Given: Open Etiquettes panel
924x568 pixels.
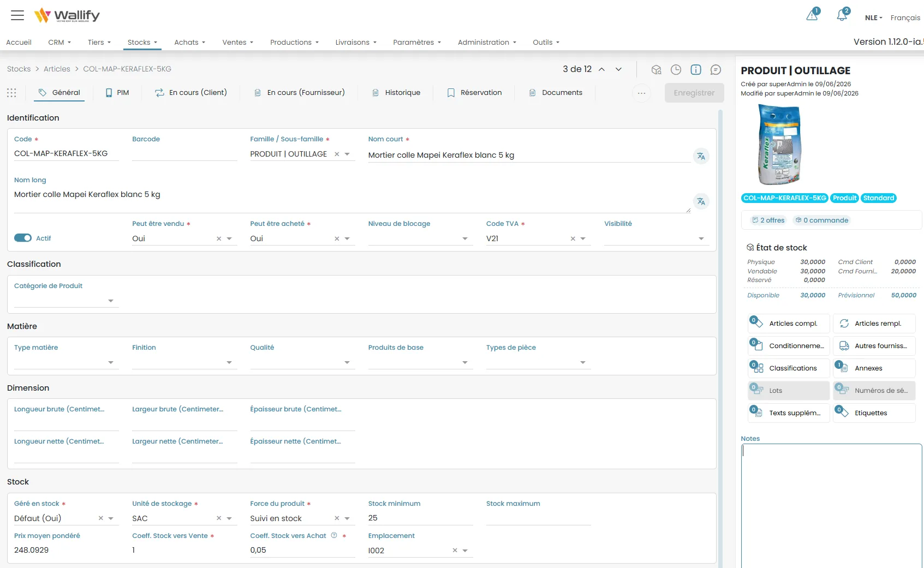Looking at the screenshot, I should (x=874, y=413).
